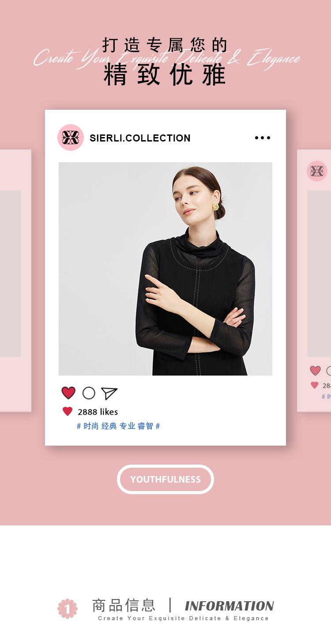Click the INFORMATION heading text
Viewport: 331px width, 644px height.
pyautogui.click(x=229, y=606)
